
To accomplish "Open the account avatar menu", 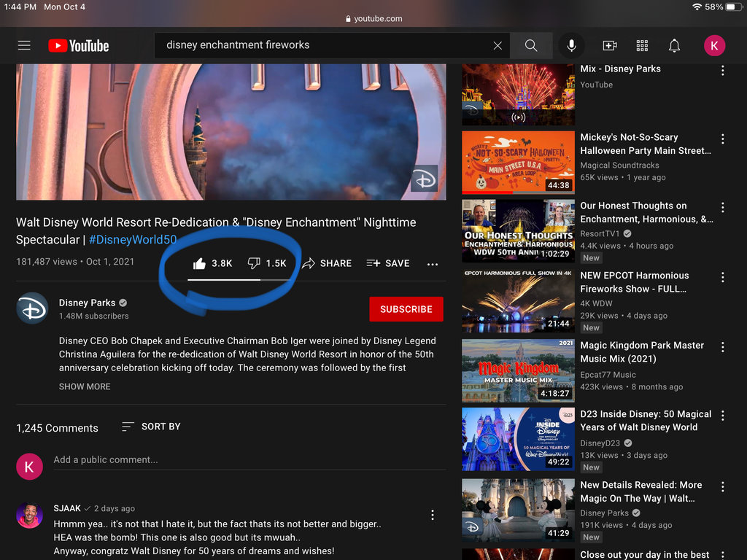I will [714, 45].
